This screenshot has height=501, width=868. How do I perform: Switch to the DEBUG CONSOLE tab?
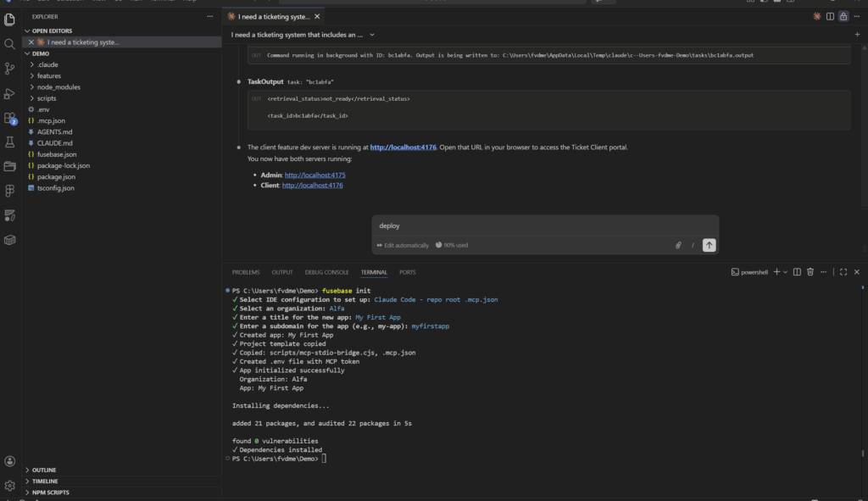(326, 272)
